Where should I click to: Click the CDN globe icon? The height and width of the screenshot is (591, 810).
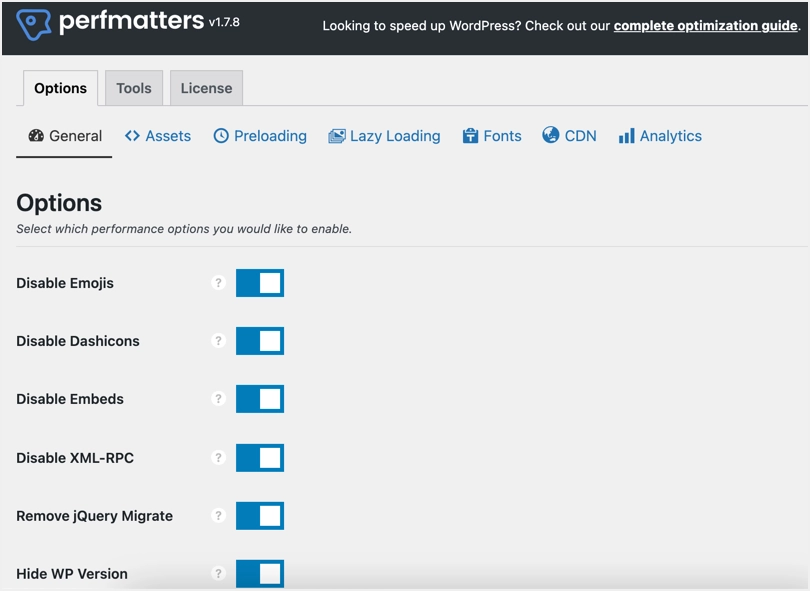pos(551,135)
